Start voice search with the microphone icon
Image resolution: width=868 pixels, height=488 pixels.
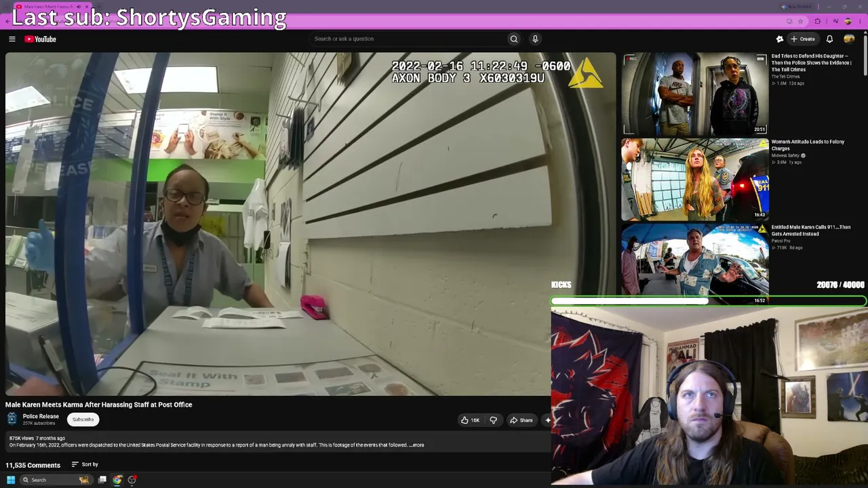(x=535, y=39)
